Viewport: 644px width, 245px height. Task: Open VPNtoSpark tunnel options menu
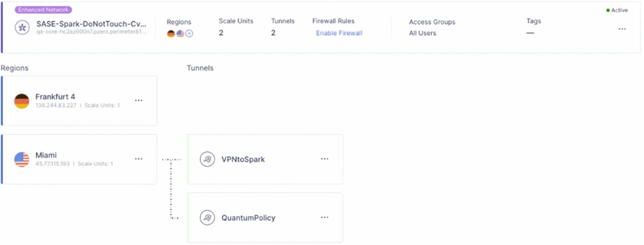coord(325,159)
